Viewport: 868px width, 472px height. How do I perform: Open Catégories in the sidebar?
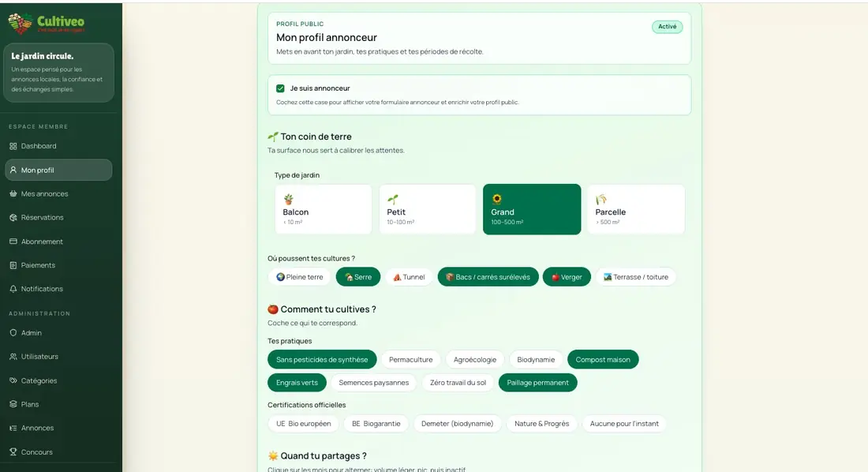[x=58, y=380]
